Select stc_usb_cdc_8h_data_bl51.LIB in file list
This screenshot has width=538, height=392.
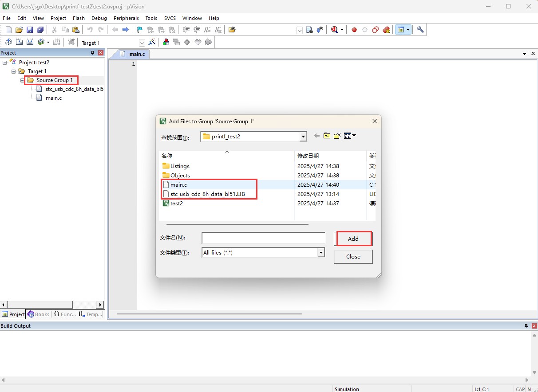point(207,194)
